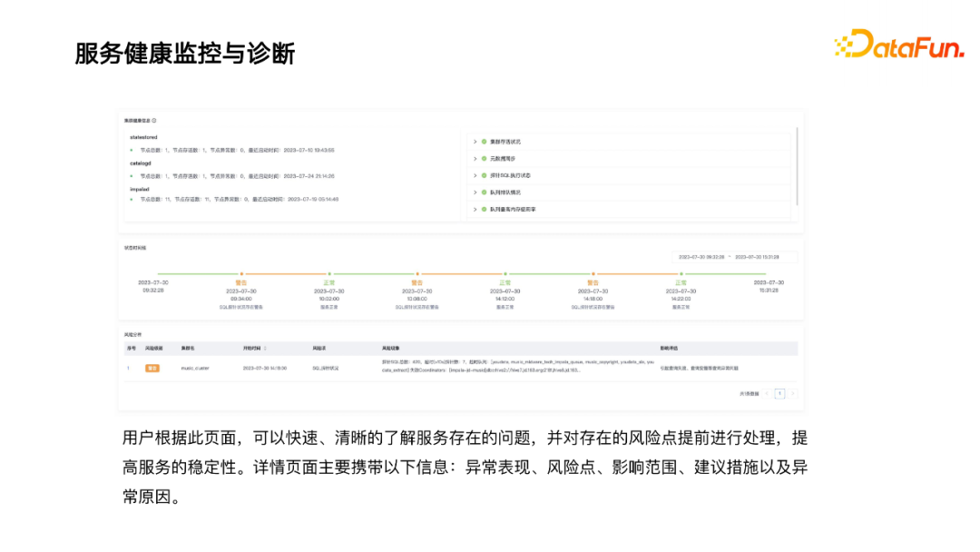Expand the 探针SQL执行状态 section
Screen dimensions: 980x552
pos(473,176)
